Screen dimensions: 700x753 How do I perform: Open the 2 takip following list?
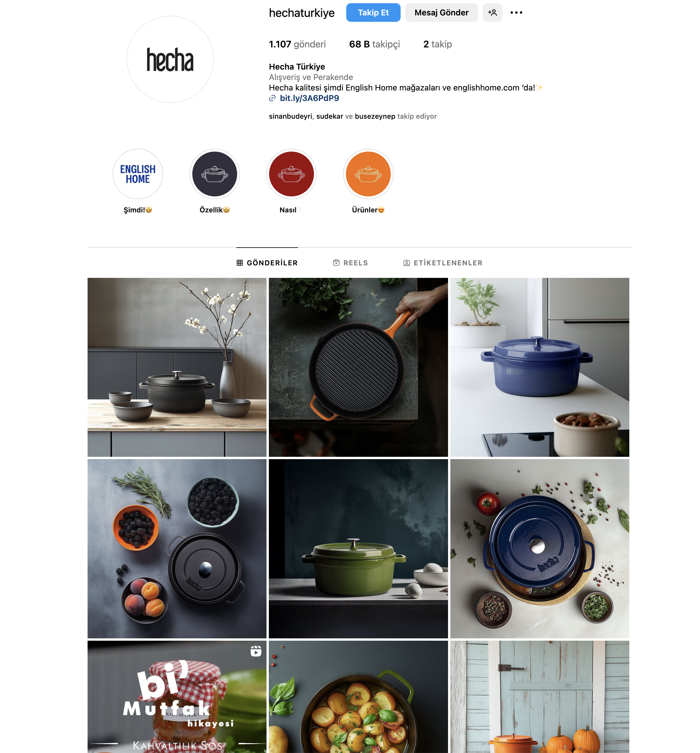pyautogui.click(x=438, y=44)
